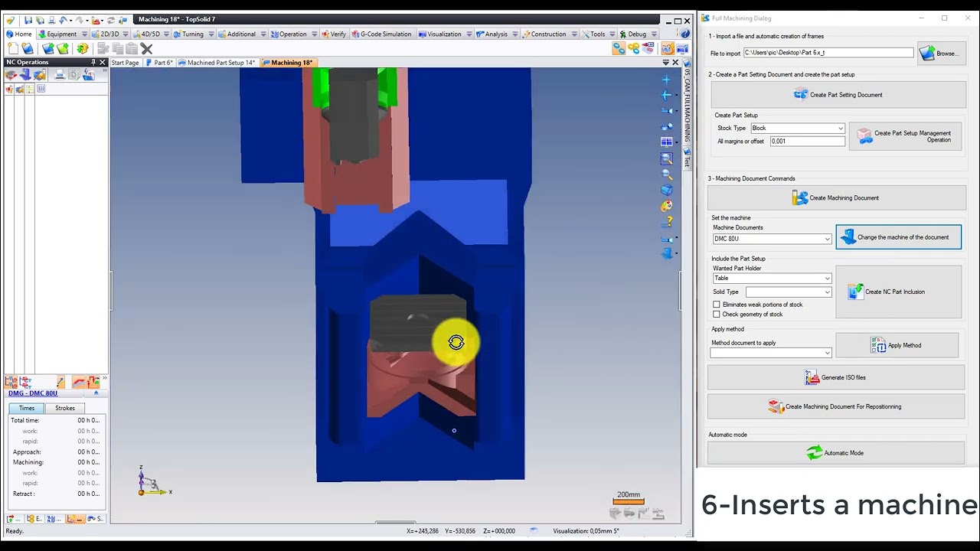Click Create Machining Document button
980x551 pixels.
[x=836, y=197]
